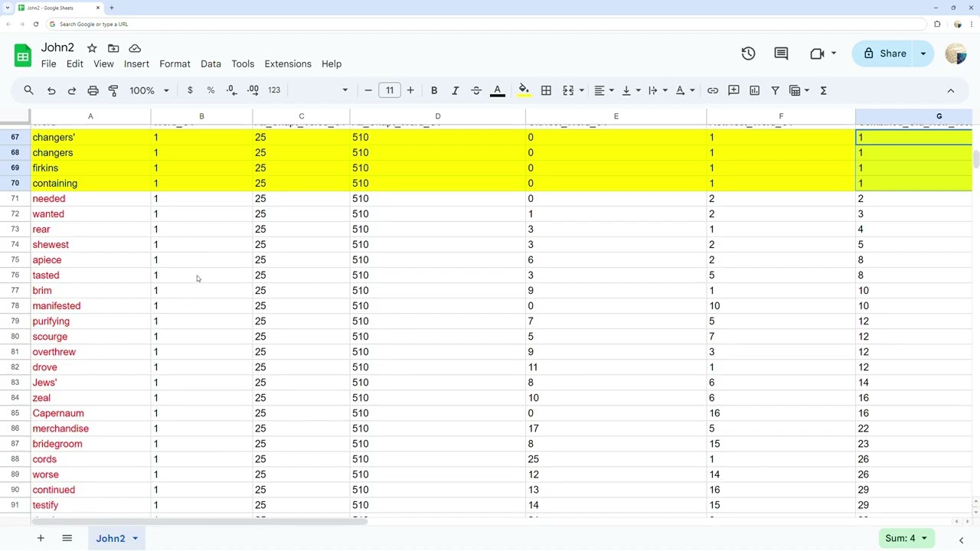980x551 pixels.
Task: Increase font size with plus button
Action: [x=410, y=90]
